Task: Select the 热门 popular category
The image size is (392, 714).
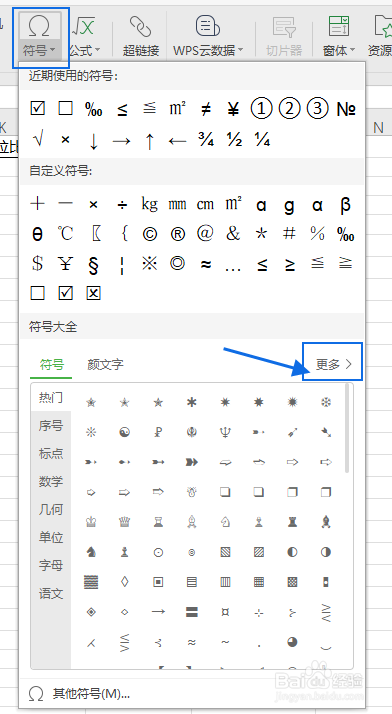Action: (x=51, y=398)
